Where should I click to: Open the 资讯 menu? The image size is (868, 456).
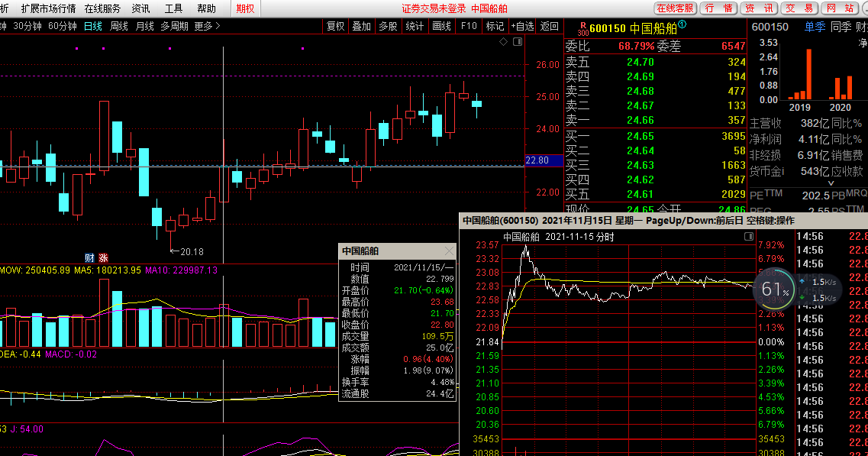pyautogui.click(x=140, y=8)
